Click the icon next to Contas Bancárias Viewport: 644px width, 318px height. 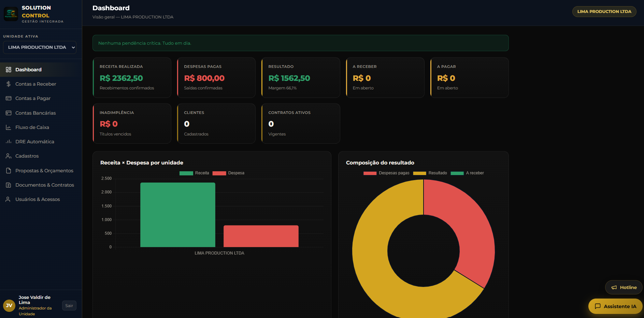point(9,113)
